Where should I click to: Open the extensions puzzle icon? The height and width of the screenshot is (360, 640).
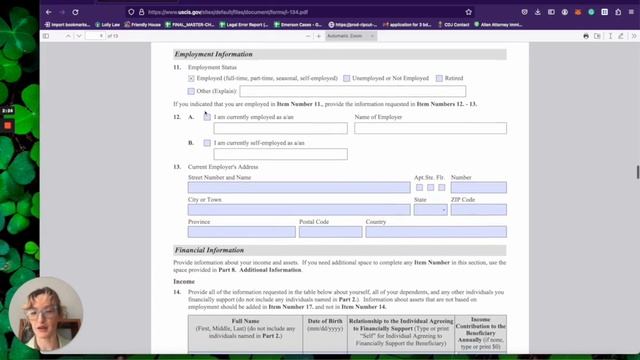point(618,12)
